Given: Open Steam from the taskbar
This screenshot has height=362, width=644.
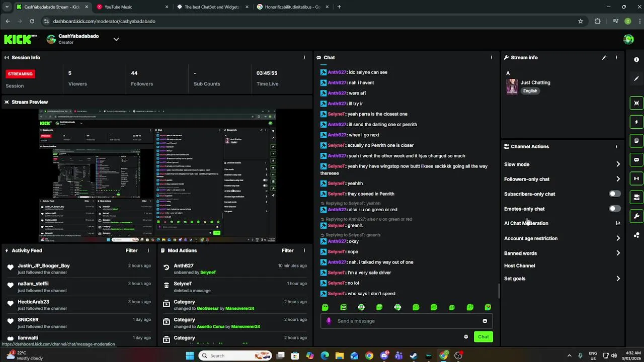Looking at the screenshot, I should [414, 355].
